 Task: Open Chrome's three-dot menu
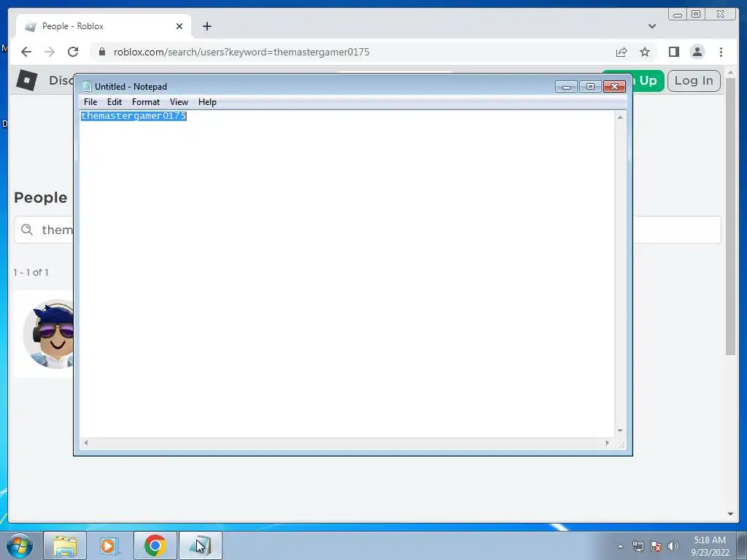(721, 52)
